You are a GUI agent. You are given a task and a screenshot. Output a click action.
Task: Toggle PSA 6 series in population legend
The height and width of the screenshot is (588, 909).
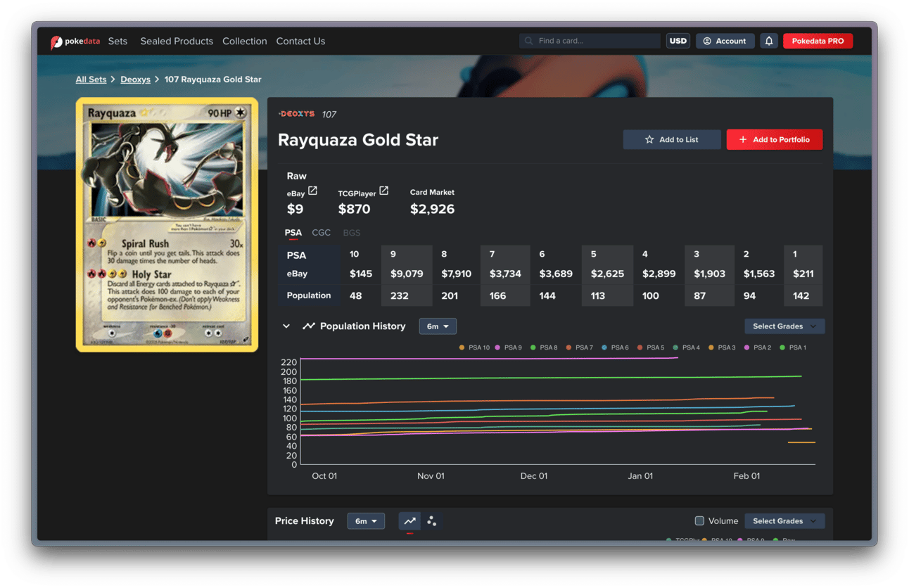[x=616, y=347]
